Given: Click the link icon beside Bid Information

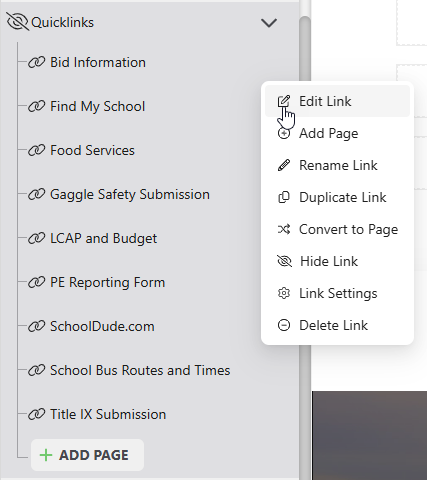Looking at the screenshot, I should click(36, 62).
